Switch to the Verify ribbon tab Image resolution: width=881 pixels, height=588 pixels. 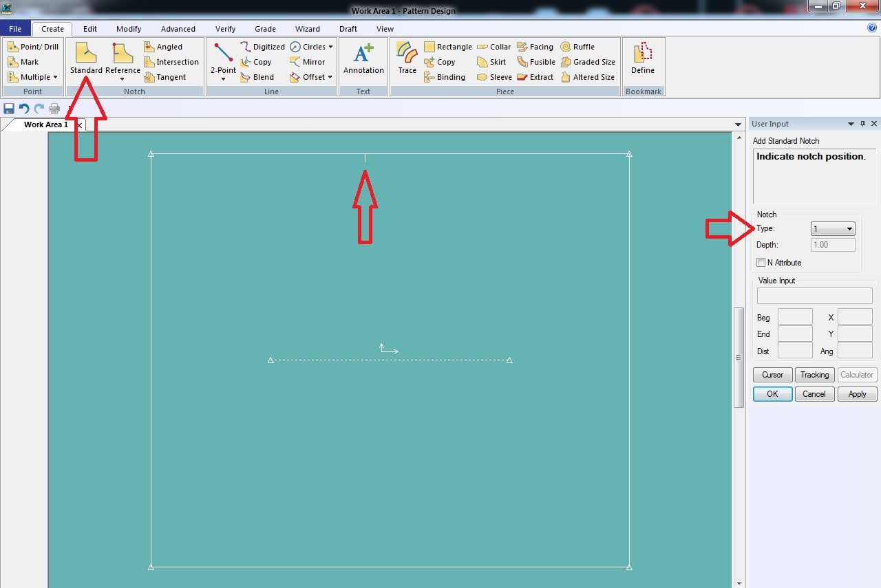pos(225,29)
